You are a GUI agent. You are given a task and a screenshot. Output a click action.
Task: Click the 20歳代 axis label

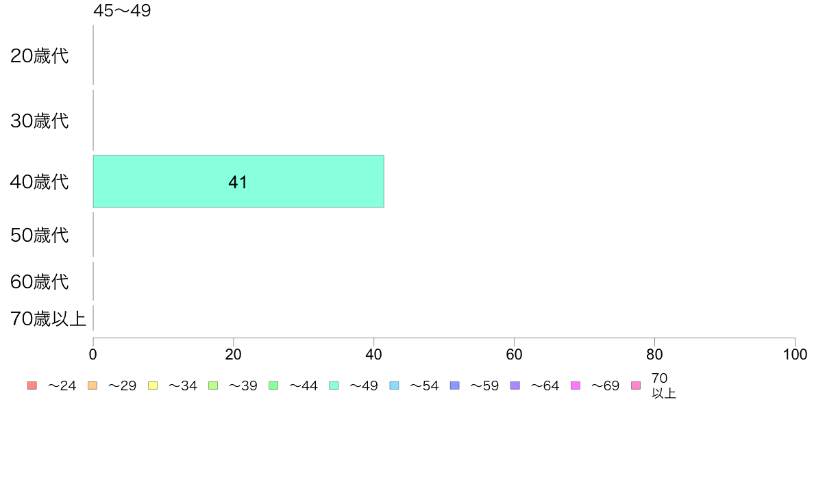40,55
